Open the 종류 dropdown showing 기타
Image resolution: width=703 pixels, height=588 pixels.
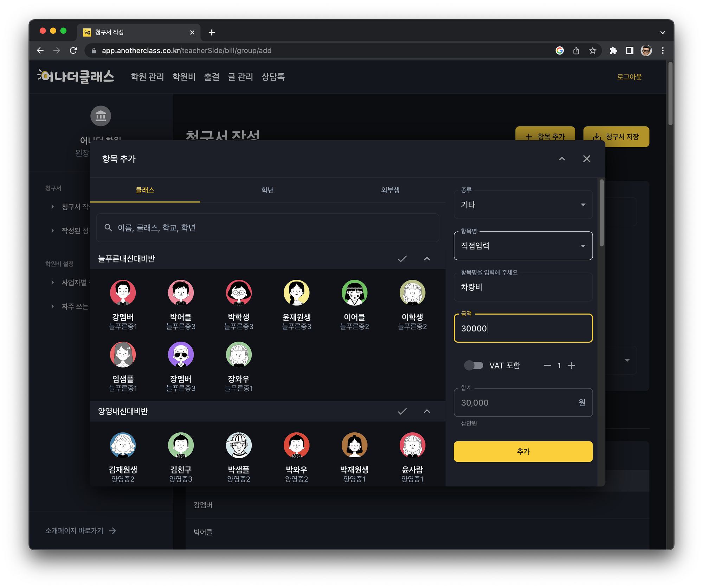pos(523,205)
